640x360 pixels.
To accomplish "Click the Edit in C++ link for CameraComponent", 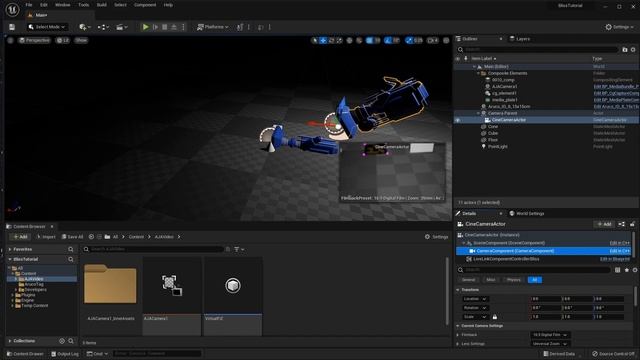I will pyautogui.click(x=620, y=251).
